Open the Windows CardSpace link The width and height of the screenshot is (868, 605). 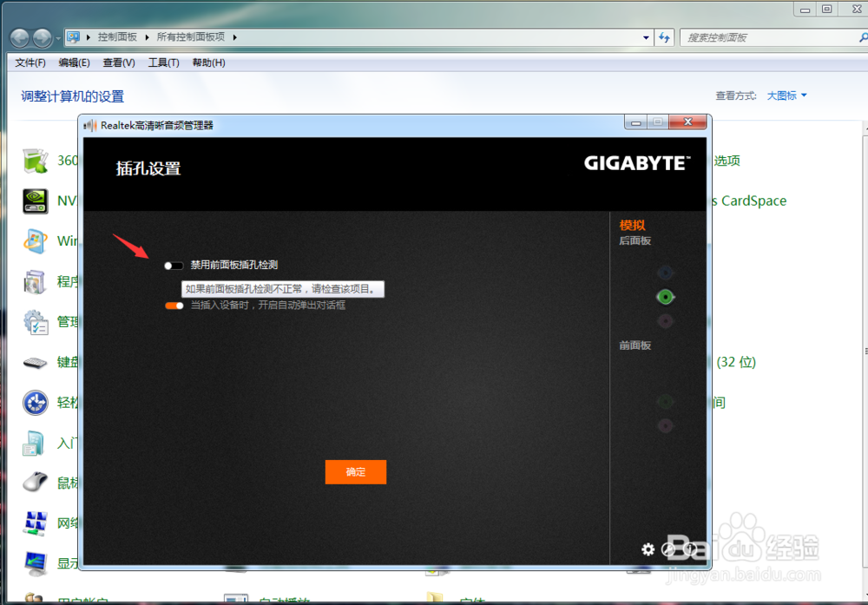pyautogui.click(x=750, y=201)
